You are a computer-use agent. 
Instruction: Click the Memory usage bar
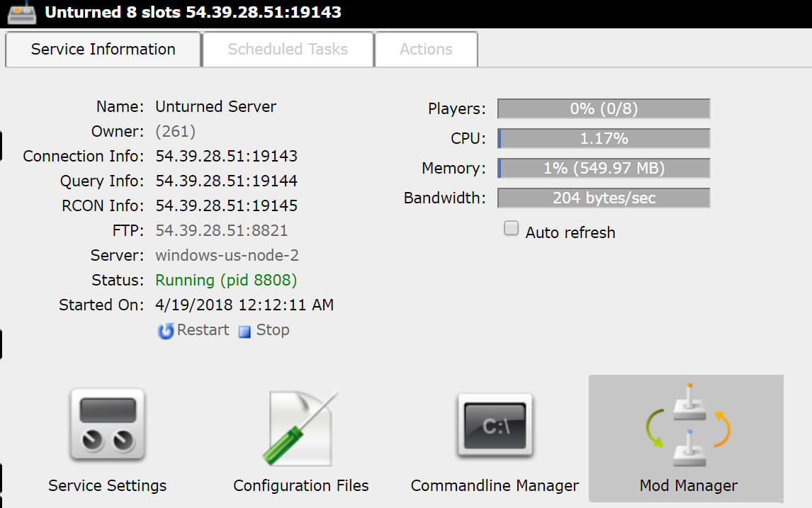click(604, 169)
